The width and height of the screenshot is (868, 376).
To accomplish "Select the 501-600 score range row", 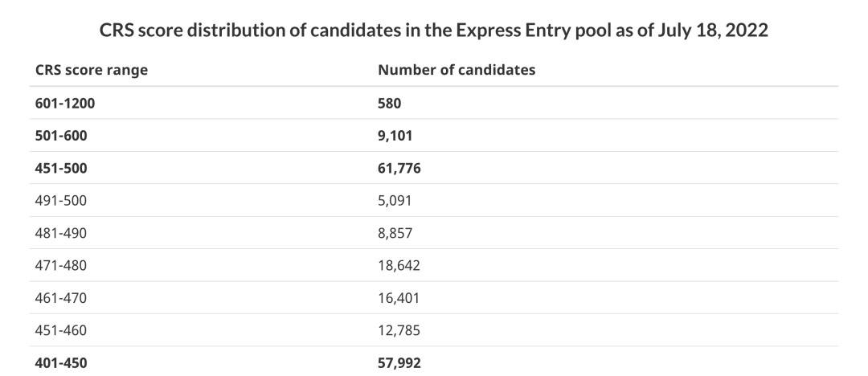I will click(433, 136).
